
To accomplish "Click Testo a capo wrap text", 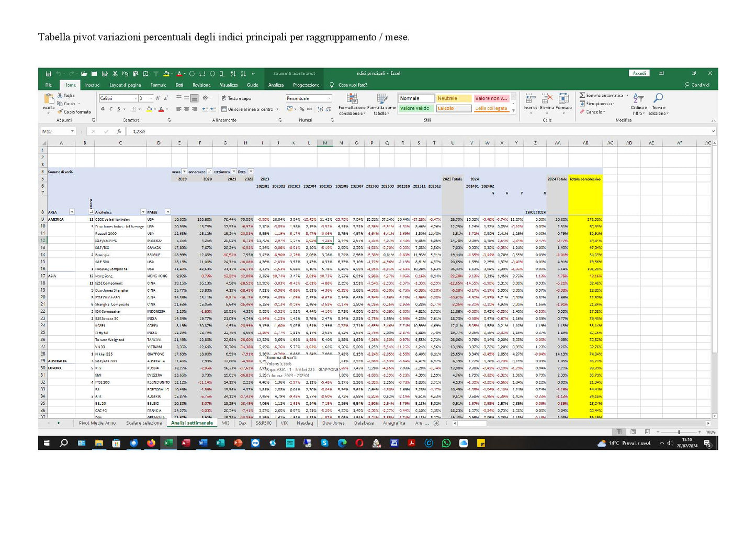I will 236,98.
